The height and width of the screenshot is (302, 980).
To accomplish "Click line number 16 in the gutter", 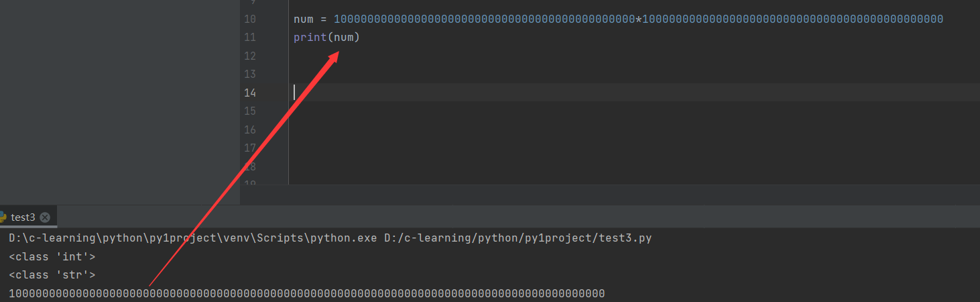I will tap(249, 129).
